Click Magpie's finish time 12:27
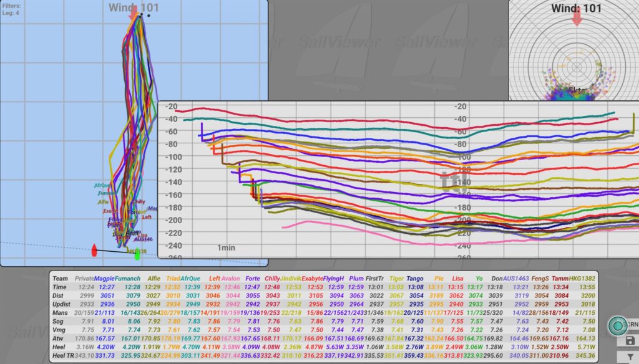The image size is (639, 364). pos(106,287)
